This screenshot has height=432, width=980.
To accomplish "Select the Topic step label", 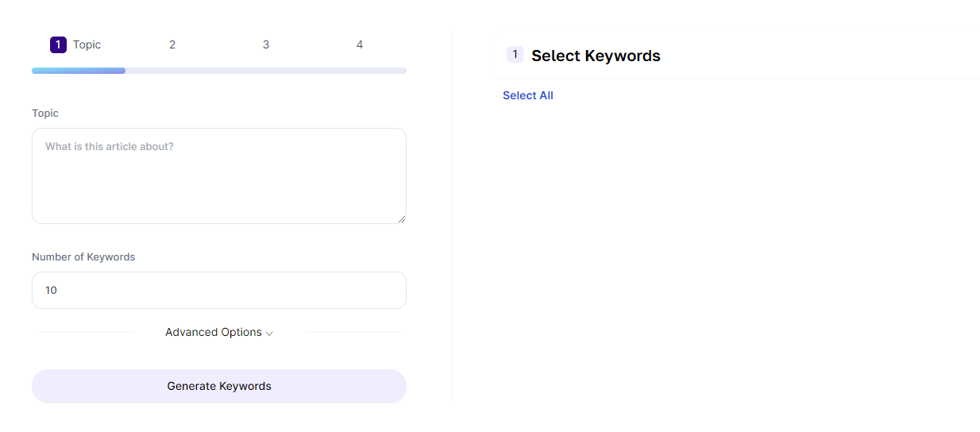I will [87, 44].
